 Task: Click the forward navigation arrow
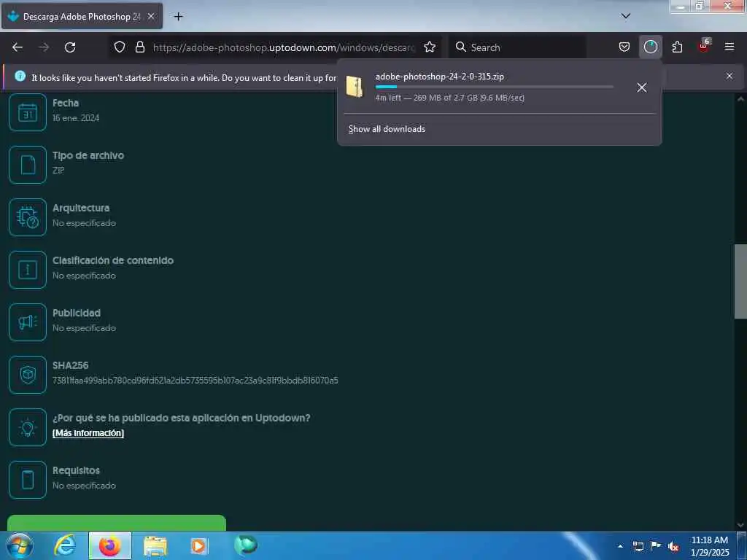[x=44, y=47]
